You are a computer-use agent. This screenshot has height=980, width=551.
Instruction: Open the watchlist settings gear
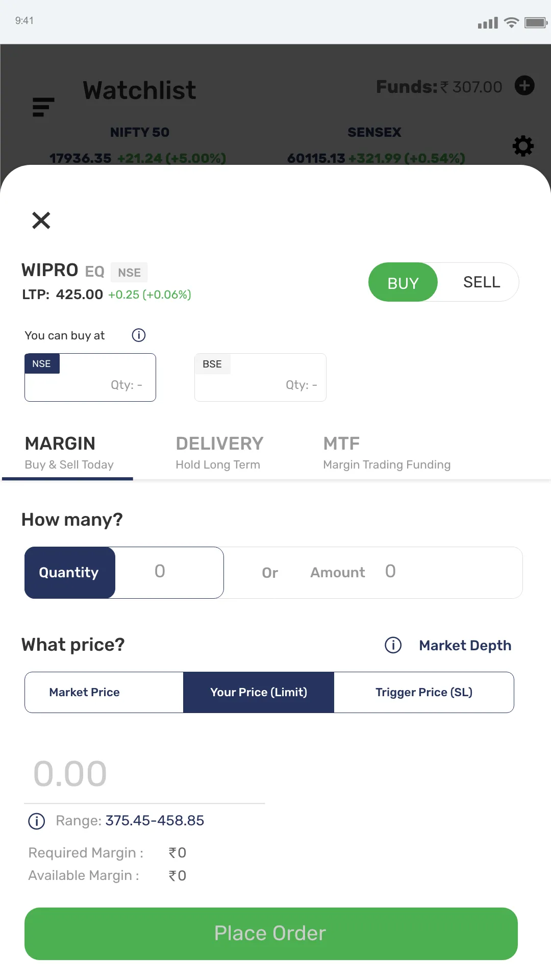coord(522,146)
